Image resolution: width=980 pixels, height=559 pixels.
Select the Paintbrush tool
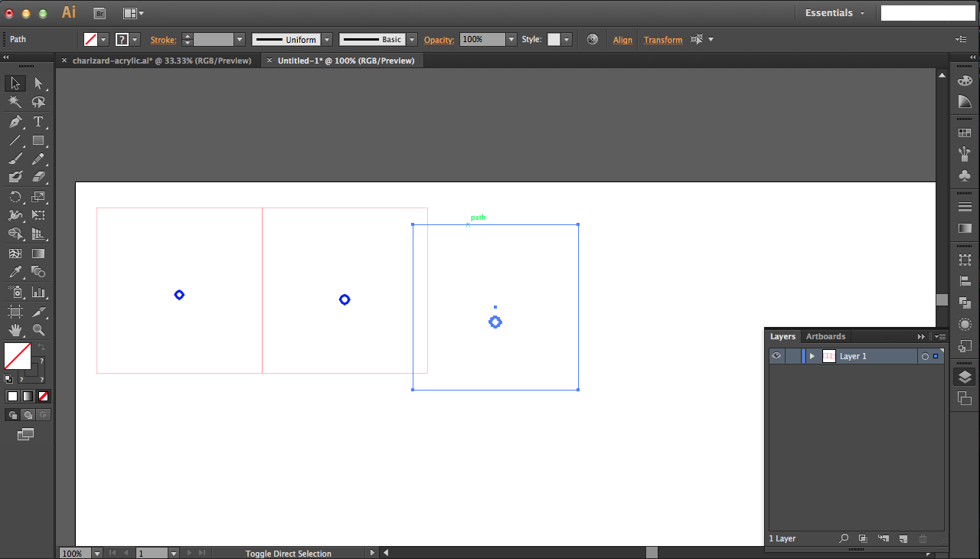(x=15, y=159)
